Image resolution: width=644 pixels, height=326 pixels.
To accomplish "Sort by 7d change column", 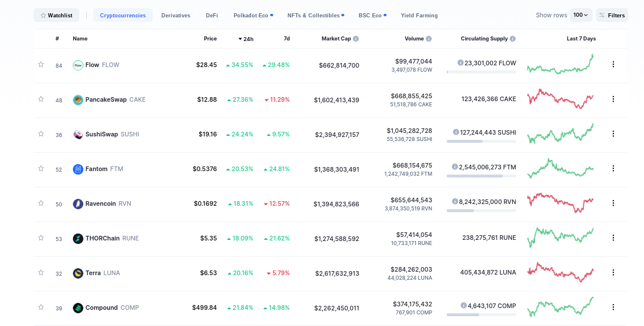I will point(286,39).
